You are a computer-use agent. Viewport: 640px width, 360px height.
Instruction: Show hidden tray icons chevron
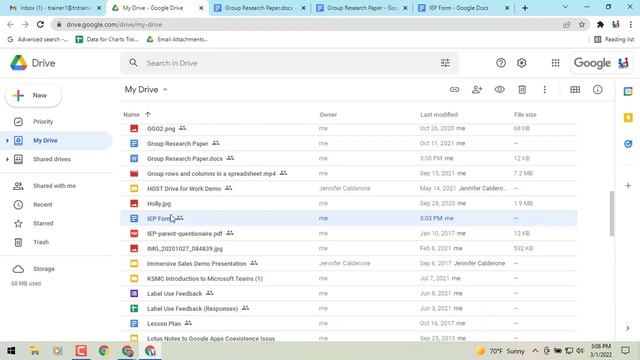pos(535,351)
